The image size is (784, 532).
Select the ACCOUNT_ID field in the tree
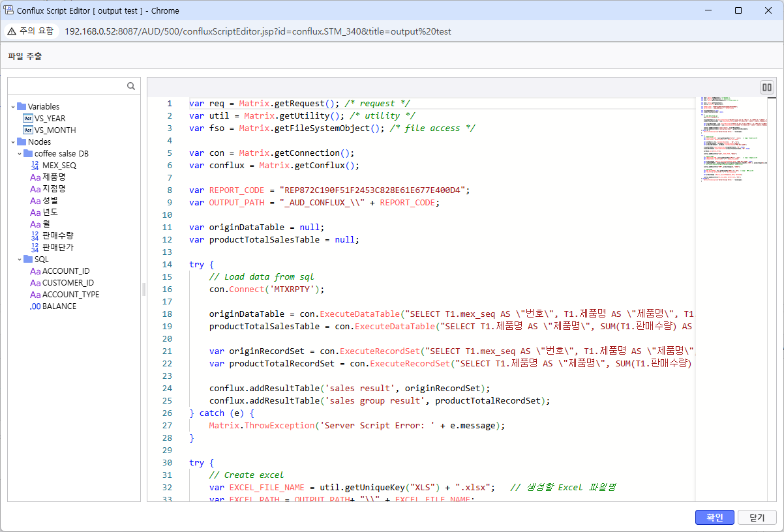(x=65, y=271)
